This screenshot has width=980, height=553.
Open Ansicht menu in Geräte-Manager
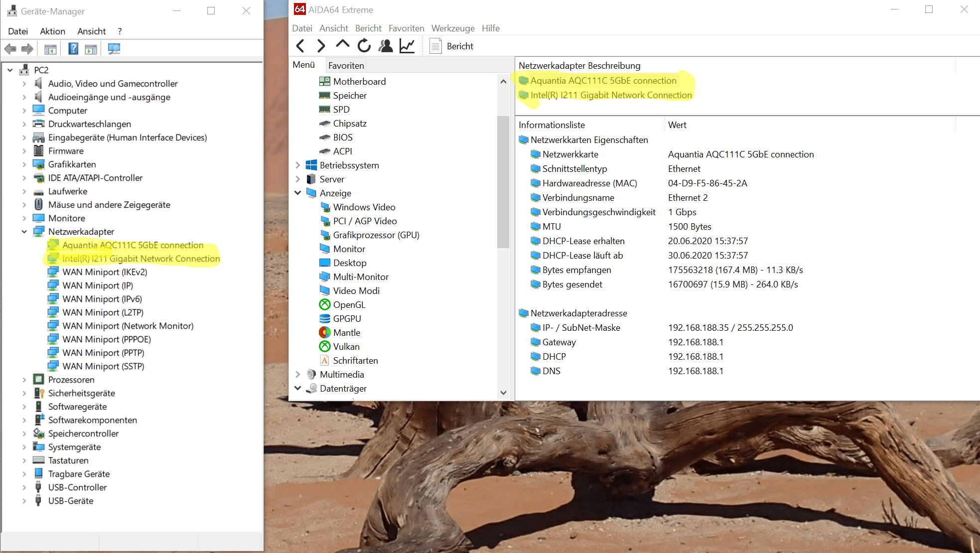tap(92, 31)
